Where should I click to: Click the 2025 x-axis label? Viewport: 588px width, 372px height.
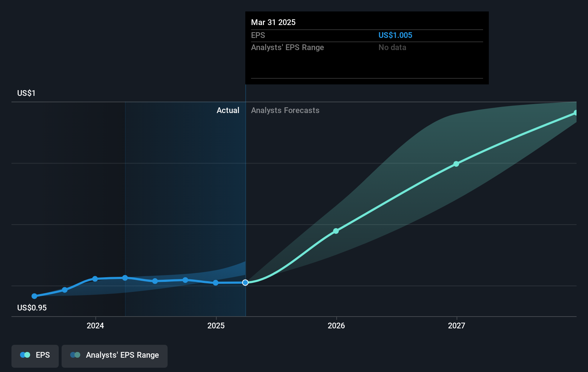point(216,325)
